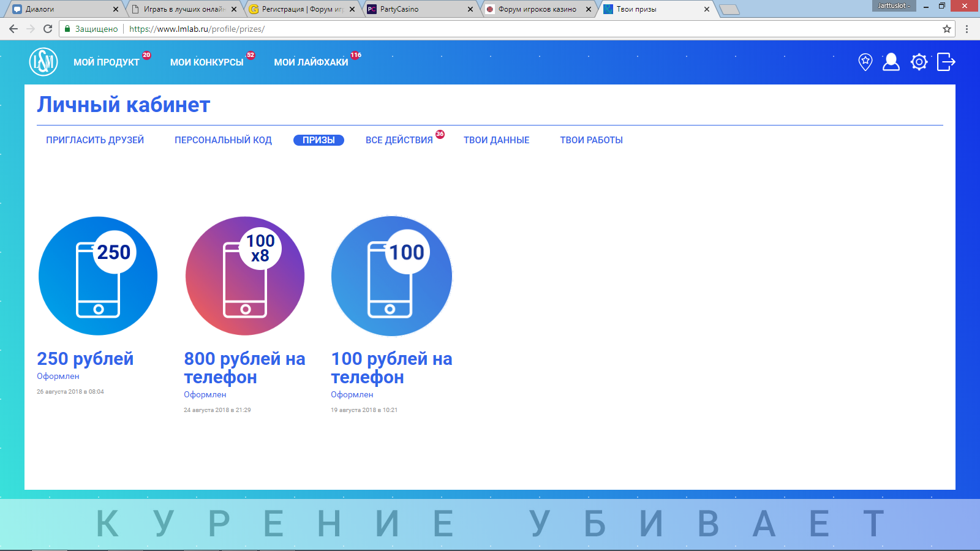
Task: Open the user profile icon
Action: (891, 62)
